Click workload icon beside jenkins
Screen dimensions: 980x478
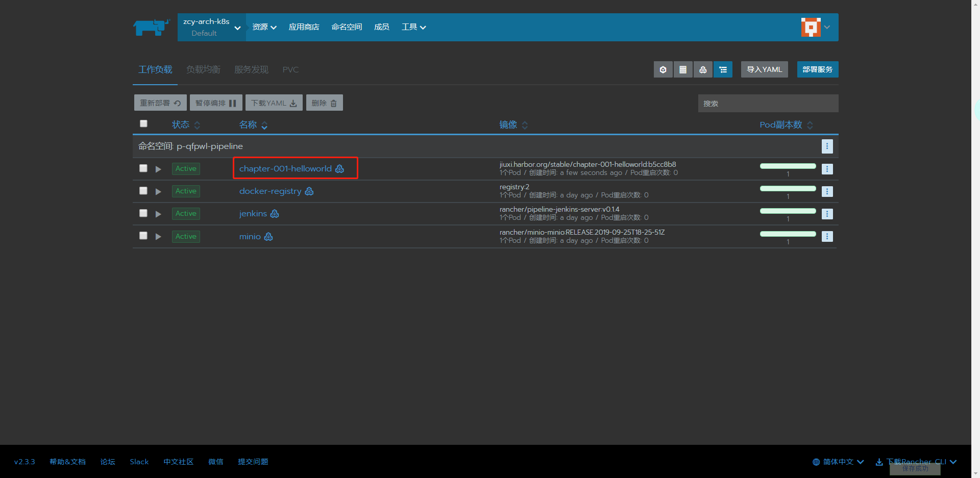(275, 214)
